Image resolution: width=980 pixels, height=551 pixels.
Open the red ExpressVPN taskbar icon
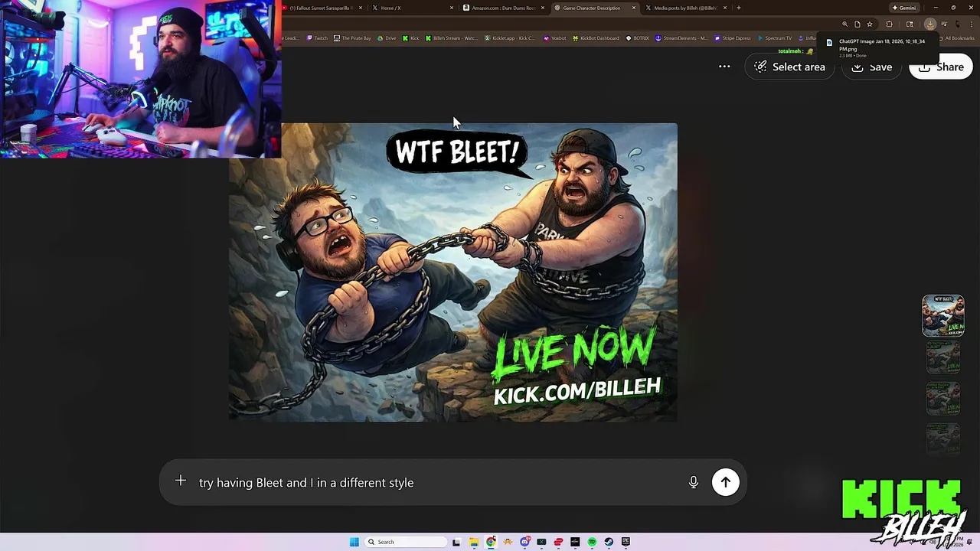(x=558, y=542)
